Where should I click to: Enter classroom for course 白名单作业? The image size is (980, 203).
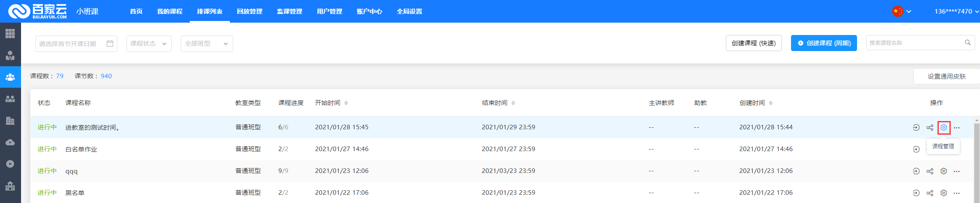pyautogui.click(x=916, y=149)
